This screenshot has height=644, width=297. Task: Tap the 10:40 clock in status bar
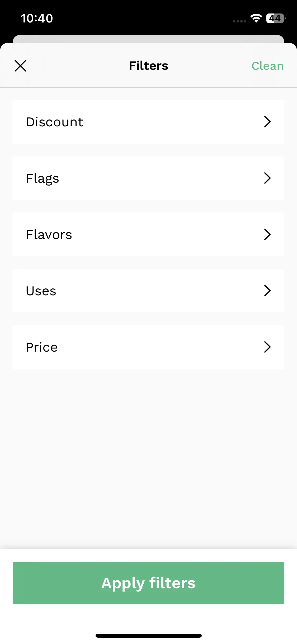pos(37,19)
